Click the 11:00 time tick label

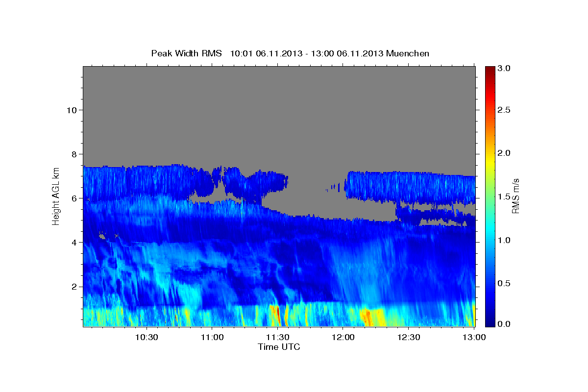tap(212, 337)
